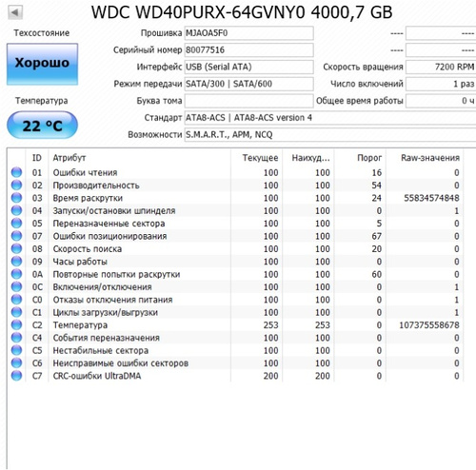Click the ID column header

click(37, 158)
